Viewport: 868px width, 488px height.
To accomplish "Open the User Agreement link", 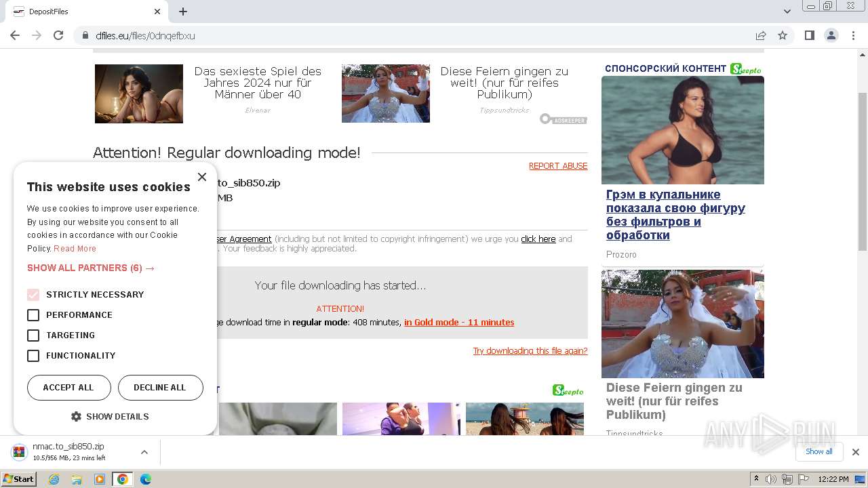I will (x=244, y=239).
